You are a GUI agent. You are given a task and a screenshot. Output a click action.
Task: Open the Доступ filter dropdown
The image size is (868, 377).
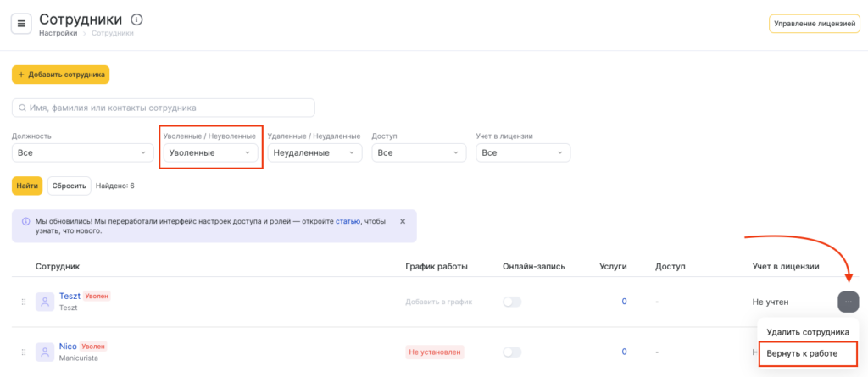[x=419, y=152]
